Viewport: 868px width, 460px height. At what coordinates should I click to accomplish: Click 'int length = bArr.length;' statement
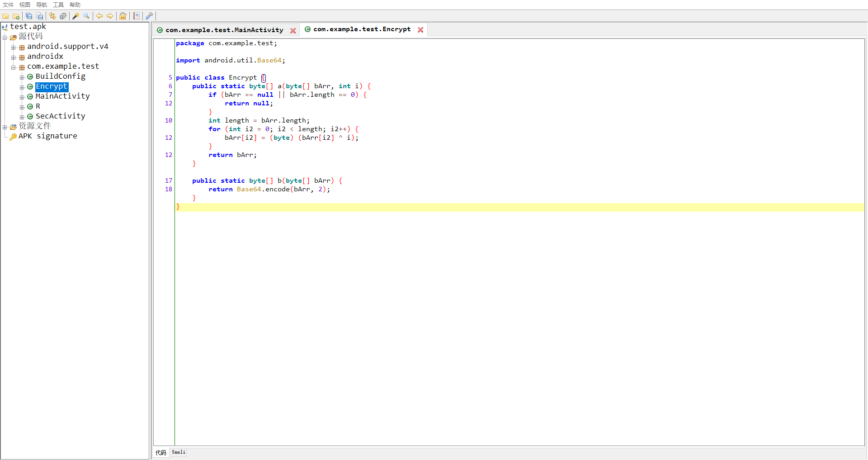pyautogui.click(x=259, y=121)
